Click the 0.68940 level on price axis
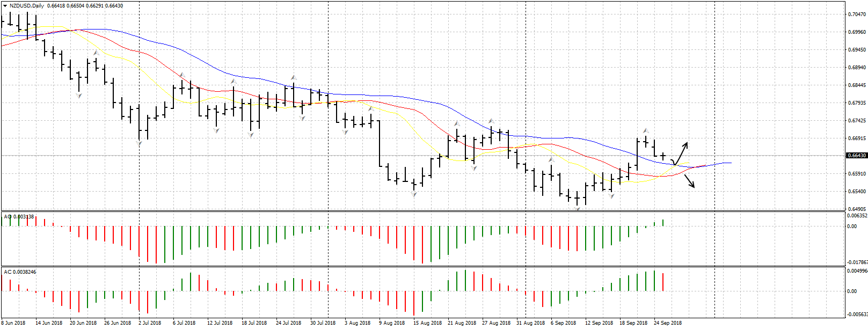 pos(856,68)
